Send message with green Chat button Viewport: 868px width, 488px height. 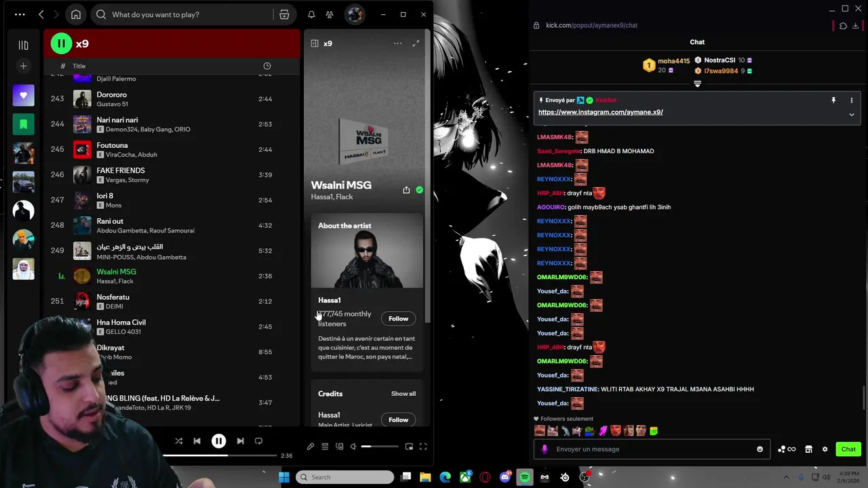tap(848, 449)
